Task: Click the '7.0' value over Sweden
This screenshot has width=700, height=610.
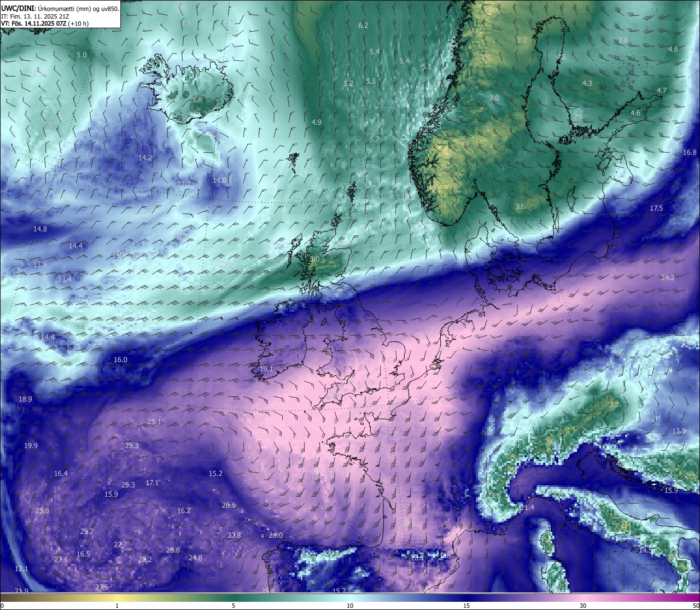Action: (x=494, y=98)
